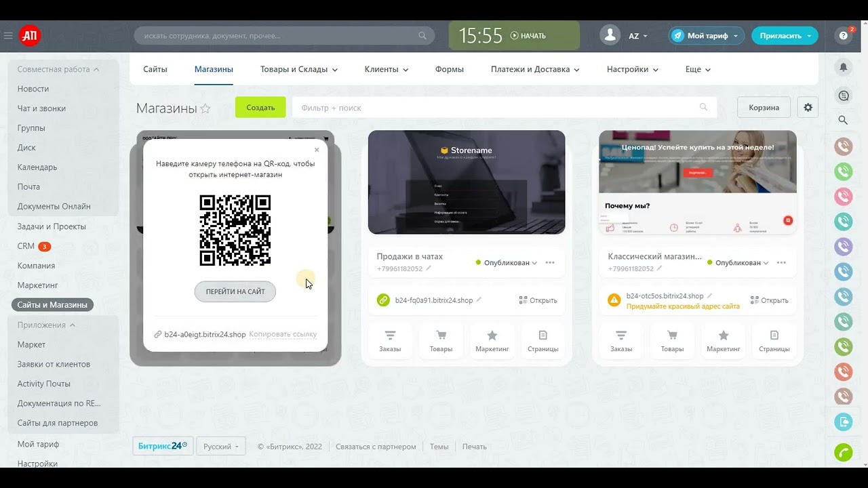Open Маркетинг for Классический магазин store
Image resolution: width=868 pixels, height=488 pixels.
pyautogui.click(x=724, y=341)
